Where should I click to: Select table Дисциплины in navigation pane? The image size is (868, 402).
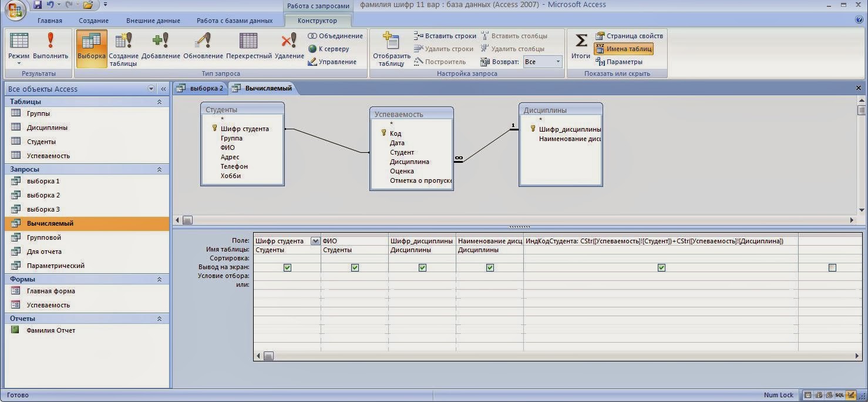(x=87, y=128)
